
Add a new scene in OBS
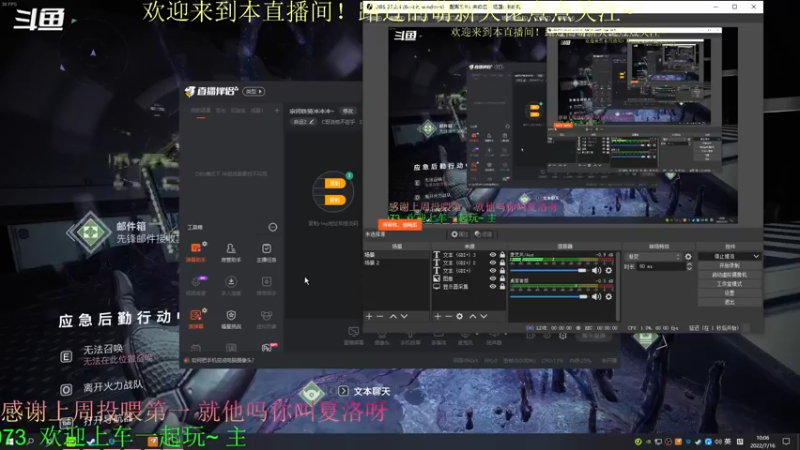tap(369, 316)
